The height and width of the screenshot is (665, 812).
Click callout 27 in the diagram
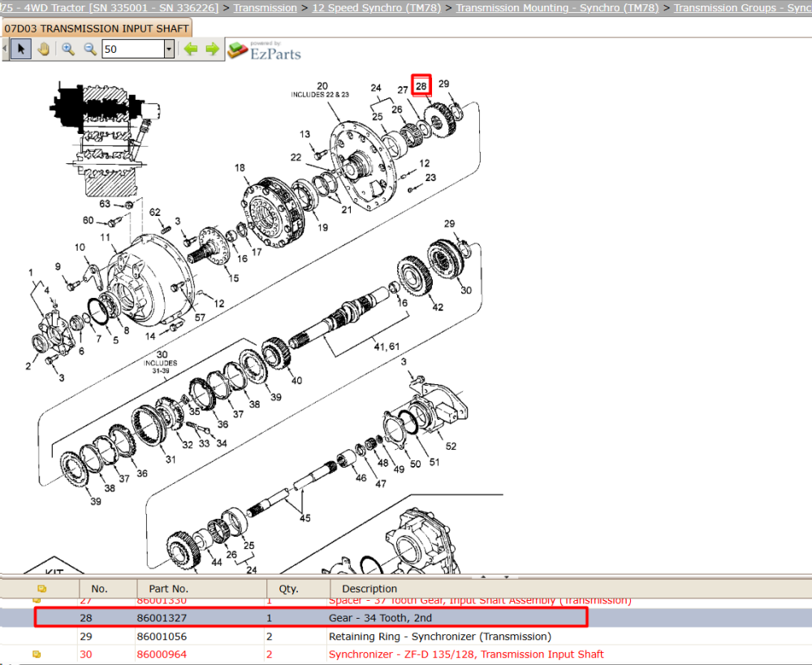tap(403, 90)
